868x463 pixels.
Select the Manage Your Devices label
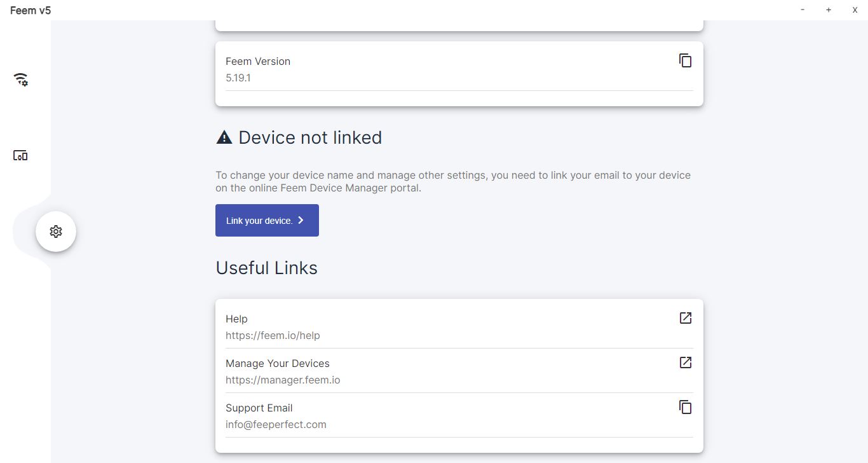[278, 363]
